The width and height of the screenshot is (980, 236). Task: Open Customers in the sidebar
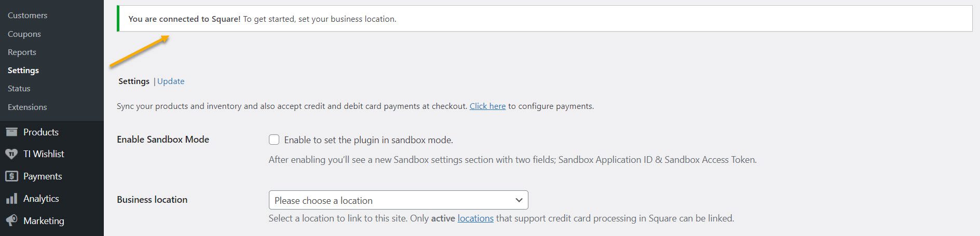tap(28, 16)
